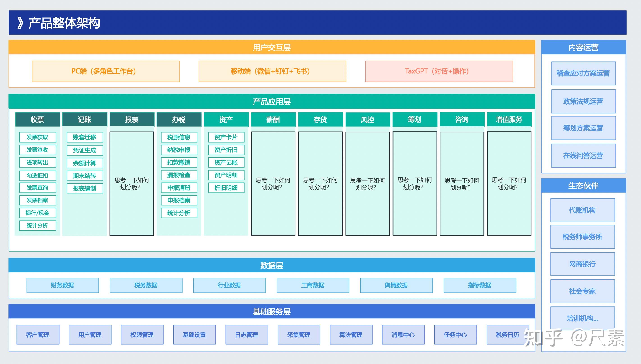641x364 pixels.
Task: Click 算法管理 in 基础服务层
Action: [351, 335]
